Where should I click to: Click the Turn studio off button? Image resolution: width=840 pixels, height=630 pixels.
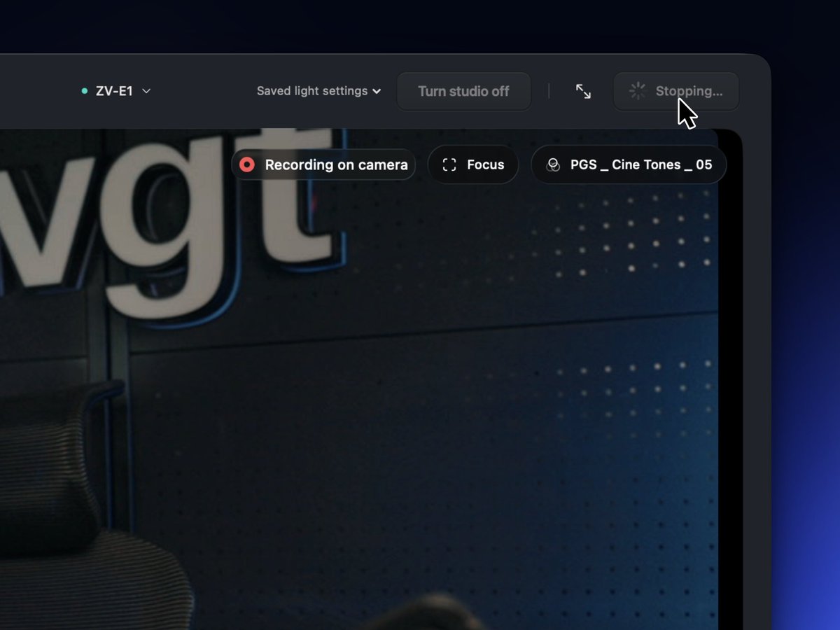tap(463, 91)
